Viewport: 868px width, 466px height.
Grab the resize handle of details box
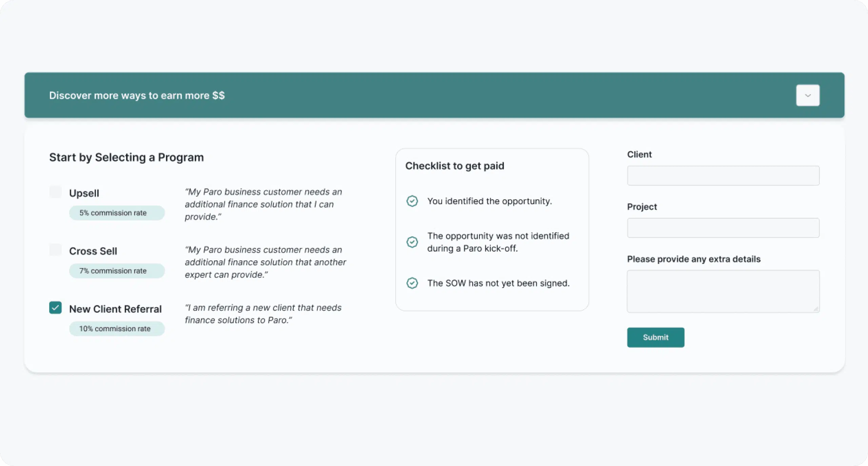(x=816, y=309)
